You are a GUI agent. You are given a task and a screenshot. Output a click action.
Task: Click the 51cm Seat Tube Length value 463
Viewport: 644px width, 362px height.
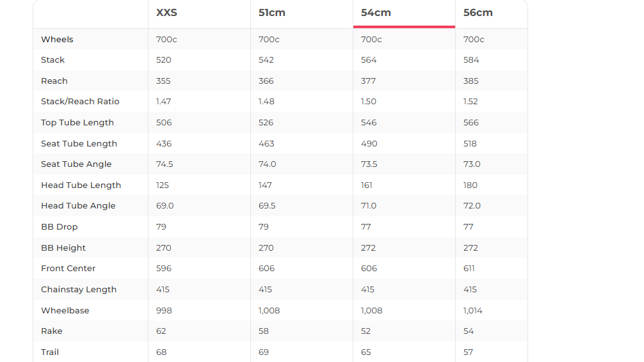pyautogui.click(x=266, y=144)
